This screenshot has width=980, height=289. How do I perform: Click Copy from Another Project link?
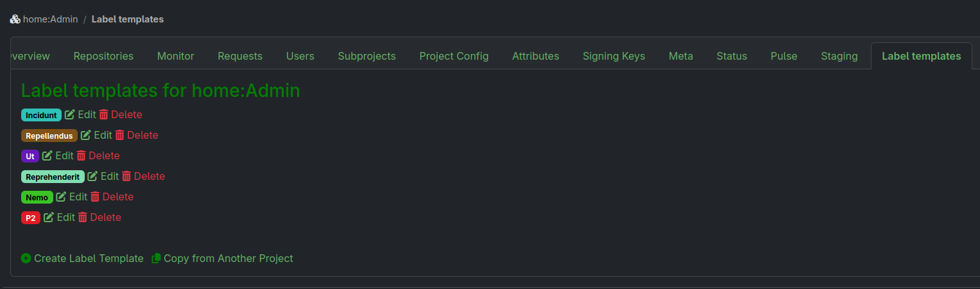(228, 258)
